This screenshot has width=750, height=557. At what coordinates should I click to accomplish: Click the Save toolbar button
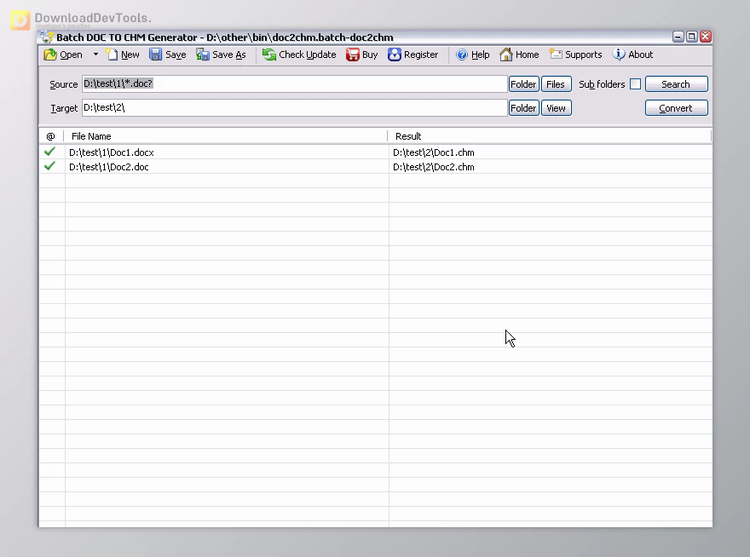click(167, 55)
